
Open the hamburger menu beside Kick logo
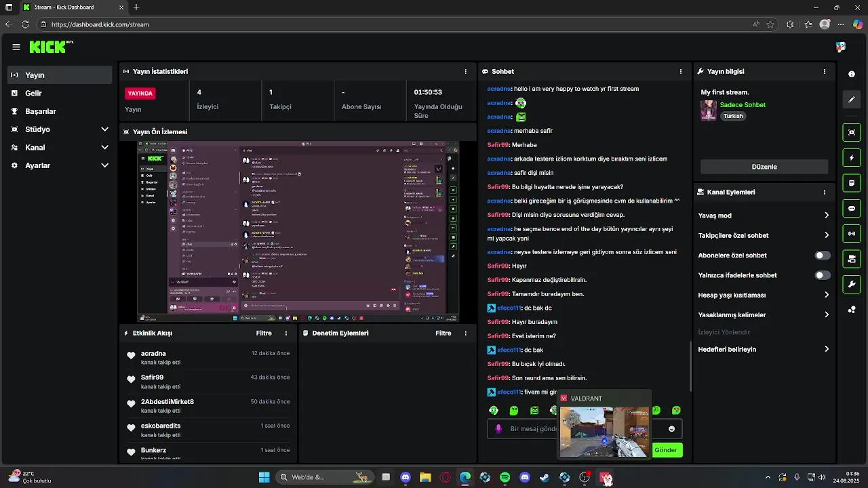[16, 47]
